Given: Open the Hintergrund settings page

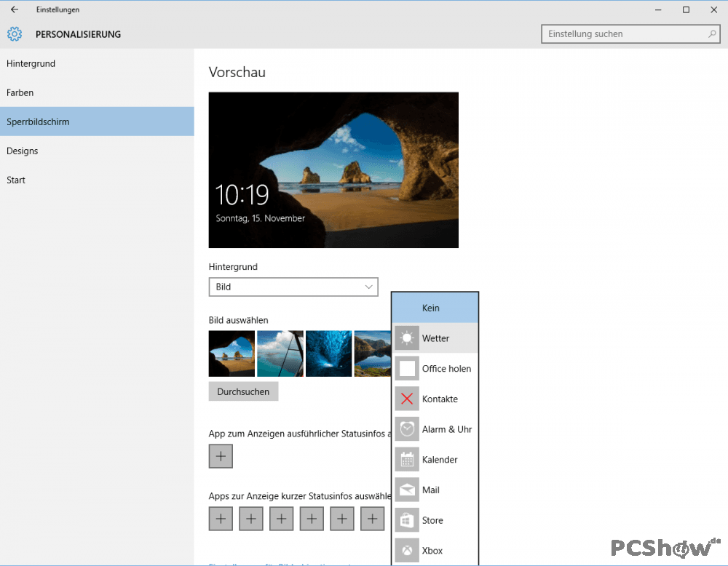Looking at the screenshot, I should tap(97, 63).
